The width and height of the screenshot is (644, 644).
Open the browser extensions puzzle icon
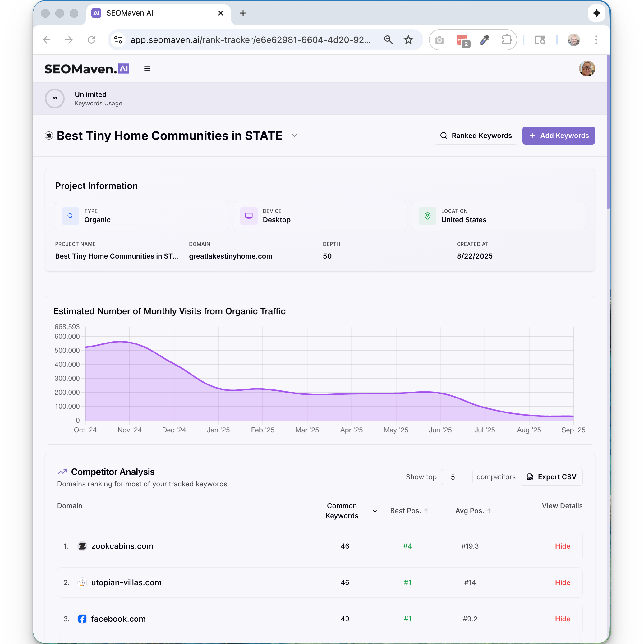point(506,40)
